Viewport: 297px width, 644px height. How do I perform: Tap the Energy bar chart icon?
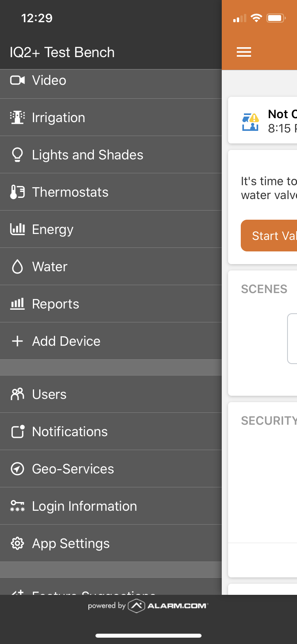(x=17, y=229)
